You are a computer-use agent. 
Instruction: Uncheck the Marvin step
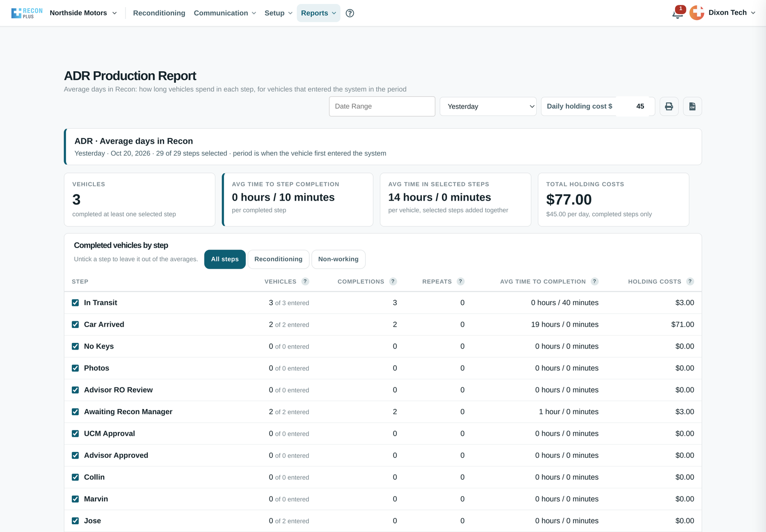[x=75, y=499]
